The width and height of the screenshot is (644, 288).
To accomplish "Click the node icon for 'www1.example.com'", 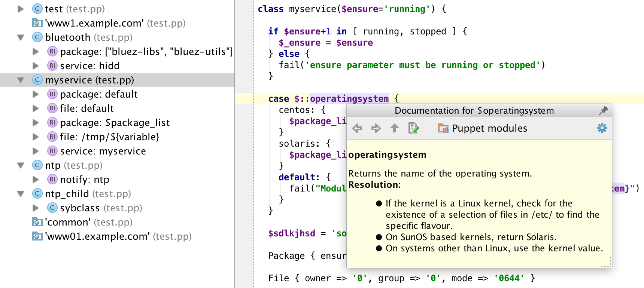I will point(37,23).
